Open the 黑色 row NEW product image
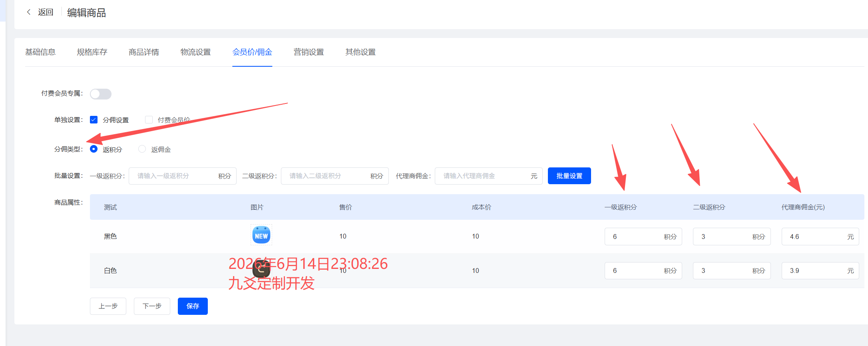This screenshot has height=346, width=868. click(x=261, y=235)
